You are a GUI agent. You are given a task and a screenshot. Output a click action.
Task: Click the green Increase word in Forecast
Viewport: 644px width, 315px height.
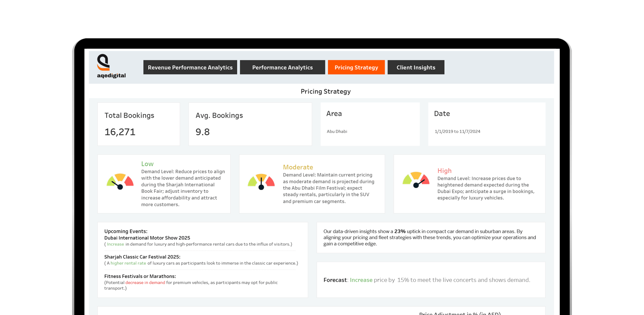pyautogui.click(x=361, y=280)
